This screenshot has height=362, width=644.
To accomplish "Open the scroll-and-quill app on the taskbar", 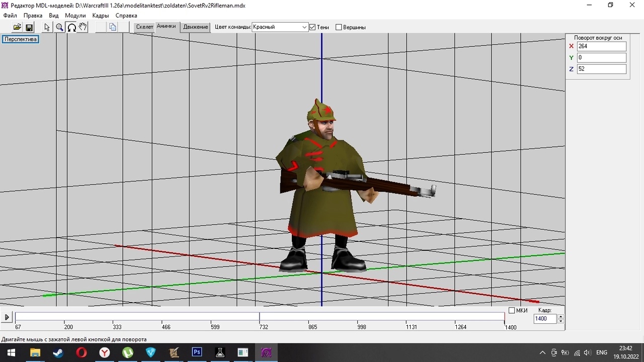I will (174, 352).
